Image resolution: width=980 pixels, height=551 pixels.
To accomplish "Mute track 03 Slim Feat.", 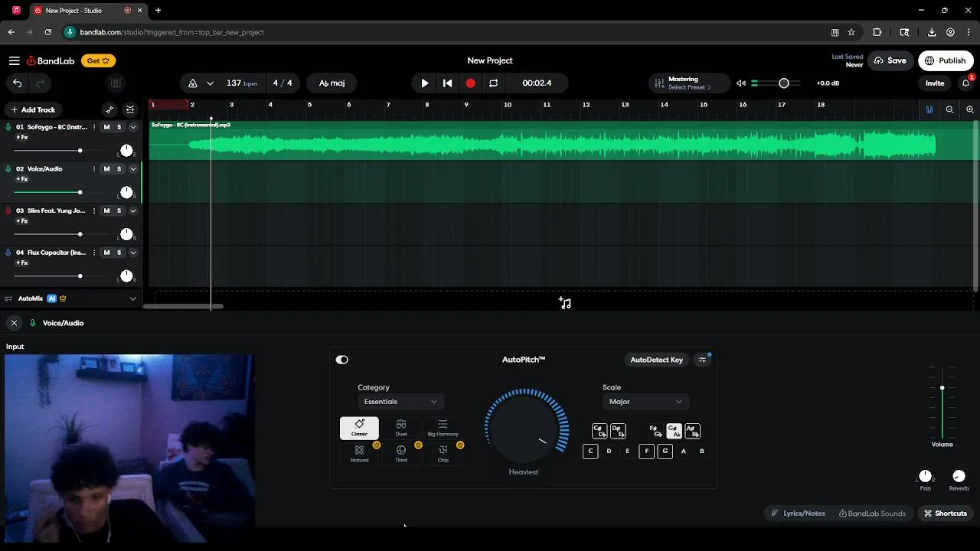I will [x=106, y=210].
